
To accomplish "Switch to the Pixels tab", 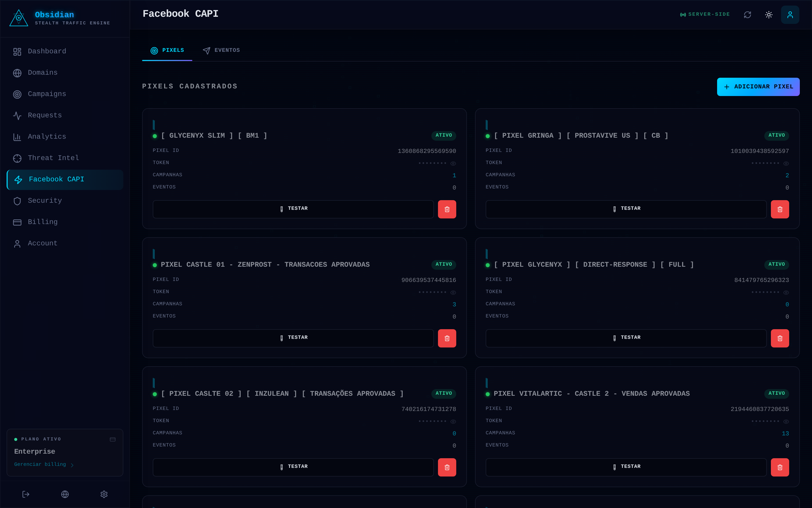I will (x=167, y=50).
